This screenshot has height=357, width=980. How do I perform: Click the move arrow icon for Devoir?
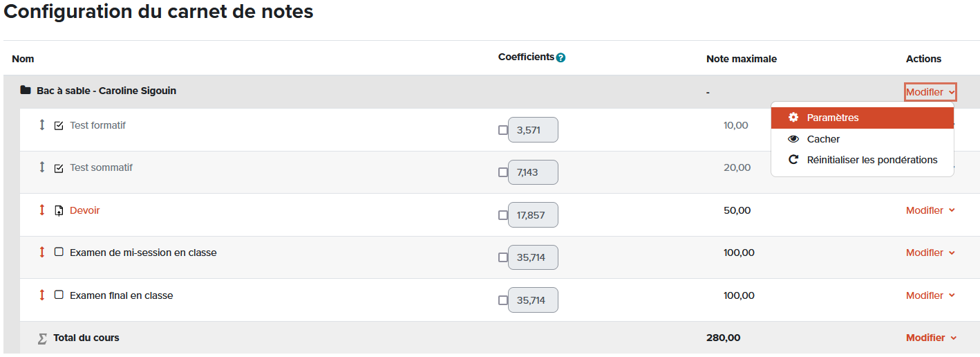[41, 210]
